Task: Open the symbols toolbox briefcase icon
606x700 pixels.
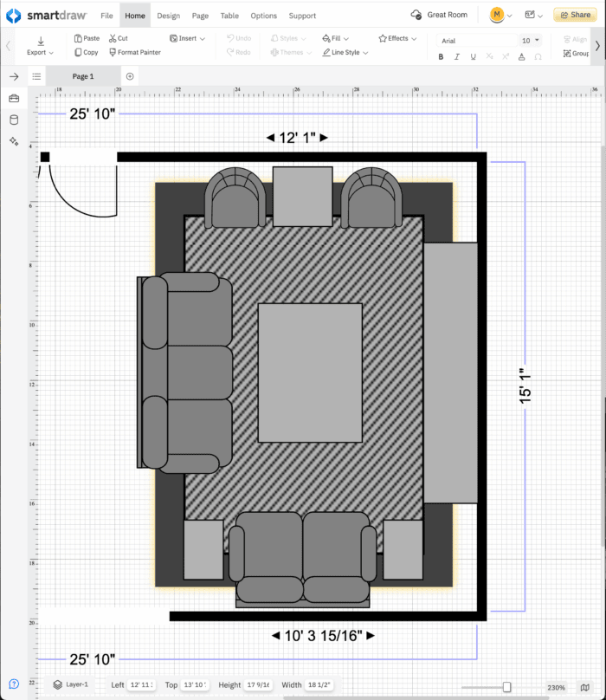Action: [x=14, y=98]
